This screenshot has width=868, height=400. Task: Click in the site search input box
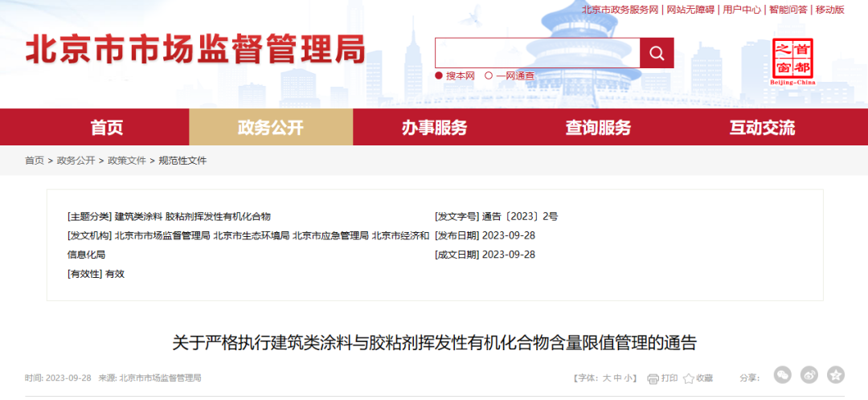(x=538, y=53)
